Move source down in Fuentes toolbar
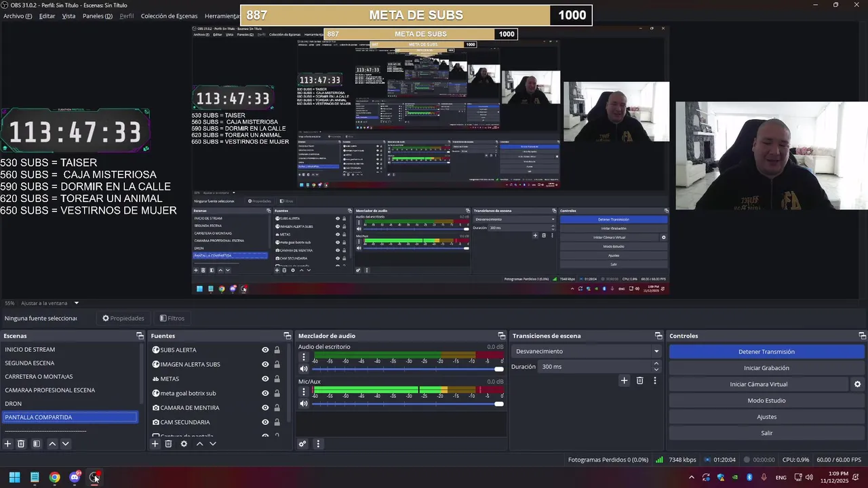868x488 pixels. [x=212, y=444]
